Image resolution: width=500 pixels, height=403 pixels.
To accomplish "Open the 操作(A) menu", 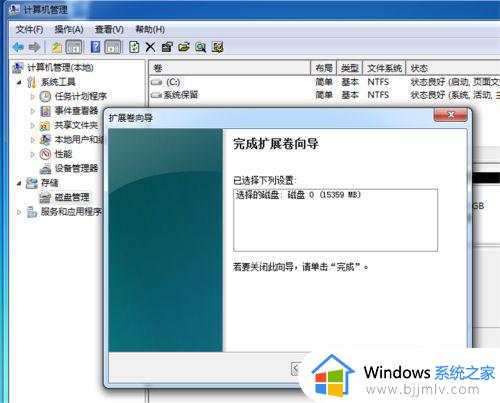I will [x=69, y=30].
